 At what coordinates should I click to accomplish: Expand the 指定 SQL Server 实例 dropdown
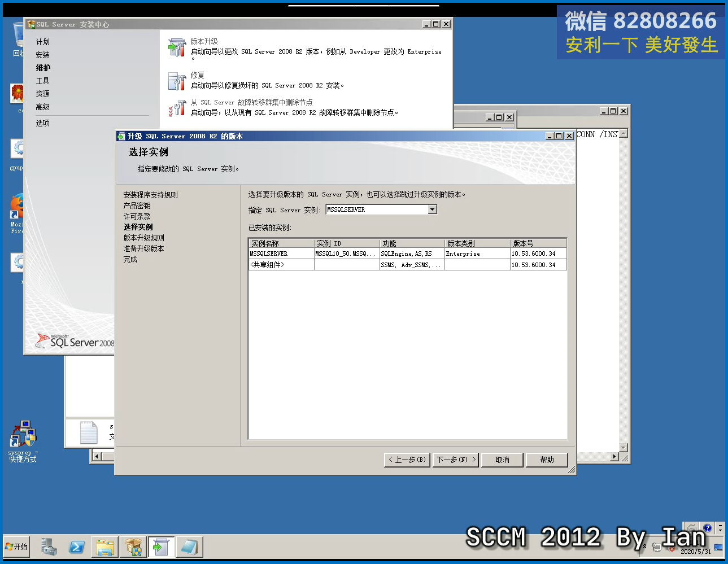coord(432,209)
